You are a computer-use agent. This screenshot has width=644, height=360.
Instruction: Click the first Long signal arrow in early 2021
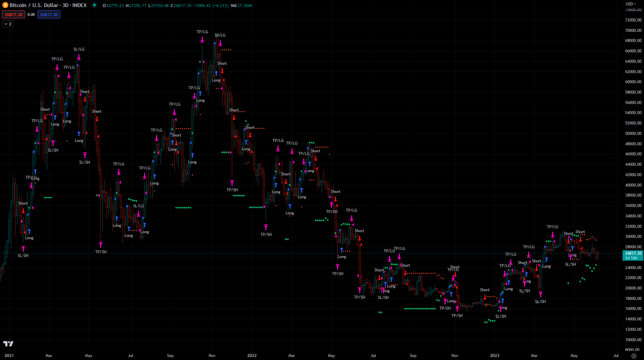pyautogui.click(x=29, y=232)
